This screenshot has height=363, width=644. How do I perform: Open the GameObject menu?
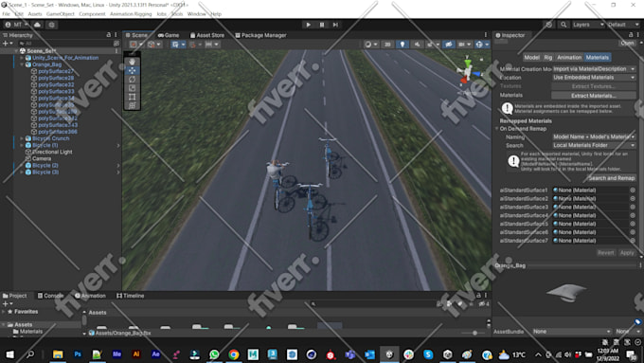[60, 14]
